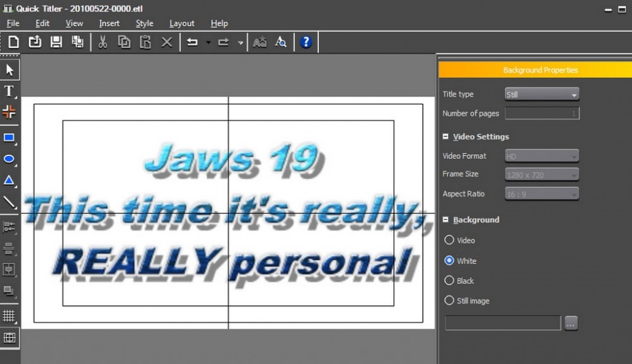
Task: Collapse the Background section
Action: tap(446, 220)
